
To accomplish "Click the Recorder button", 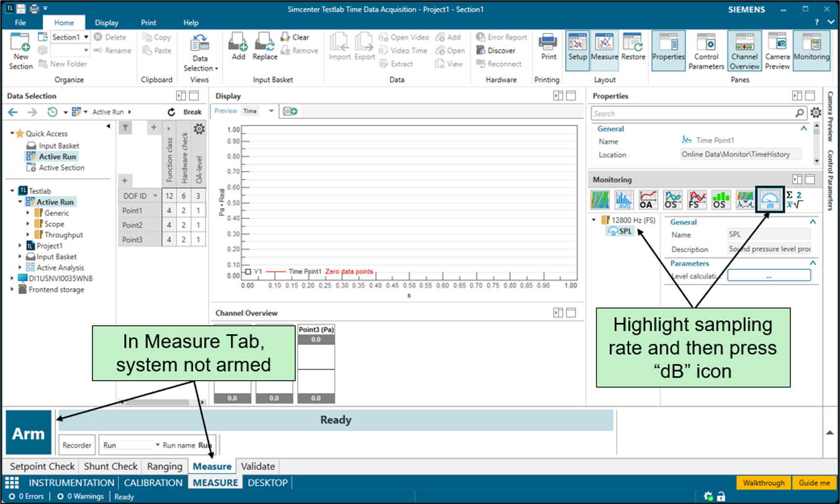I will 78,445.
